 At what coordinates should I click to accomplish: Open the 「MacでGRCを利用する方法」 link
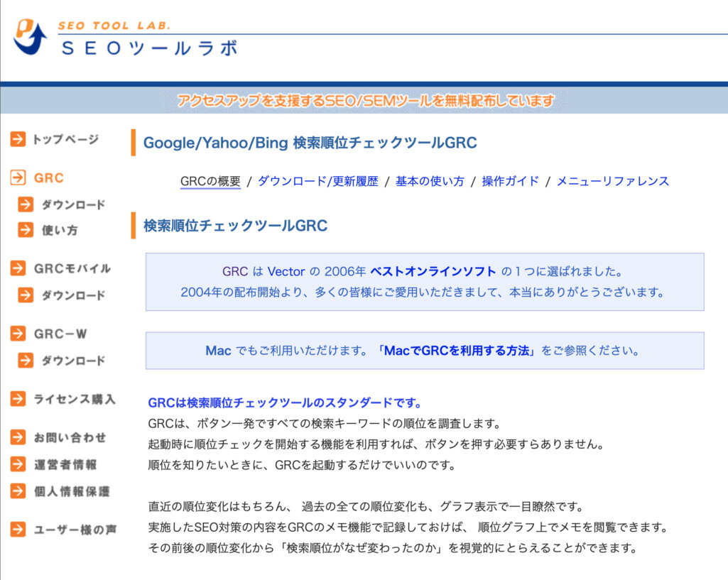pos(458,351)
